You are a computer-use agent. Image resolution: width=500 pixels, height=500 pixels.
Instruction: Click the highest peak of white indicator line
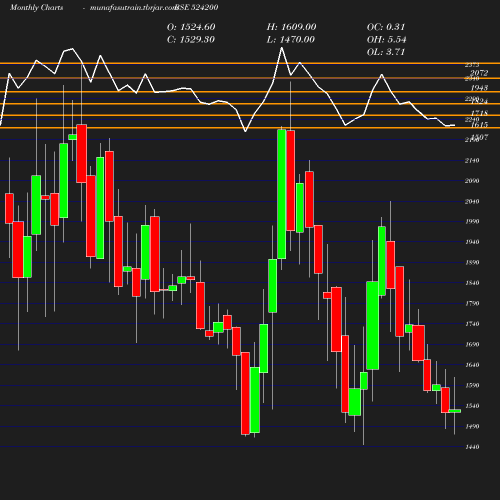(x=282, y=48)
